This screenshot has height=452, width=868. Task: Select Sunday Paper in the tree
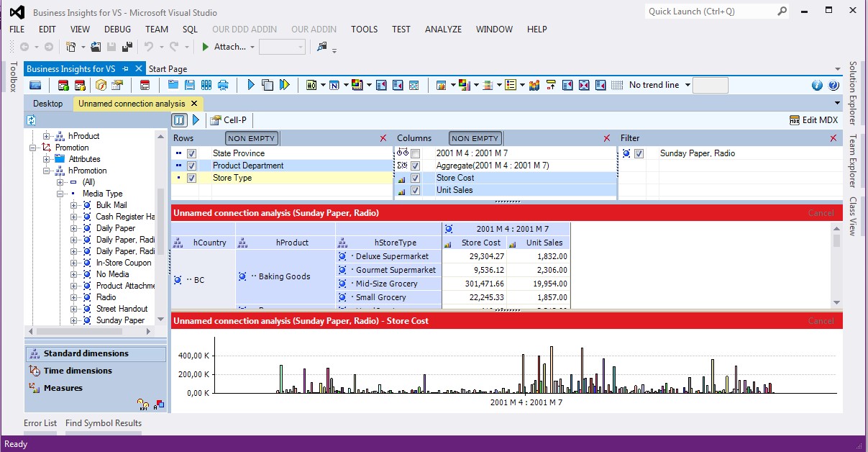point(120,320)
